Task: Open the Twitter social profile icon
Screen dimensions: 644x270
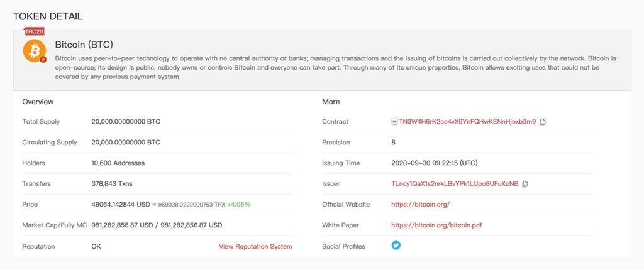Action: (396, 246)
